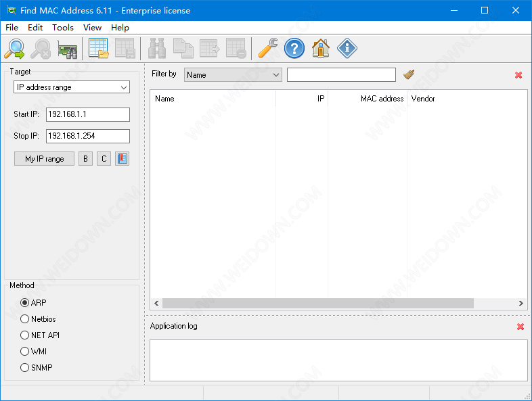Click the My IP range button
This screenshot has height=401, width=532.
[45, 159]
